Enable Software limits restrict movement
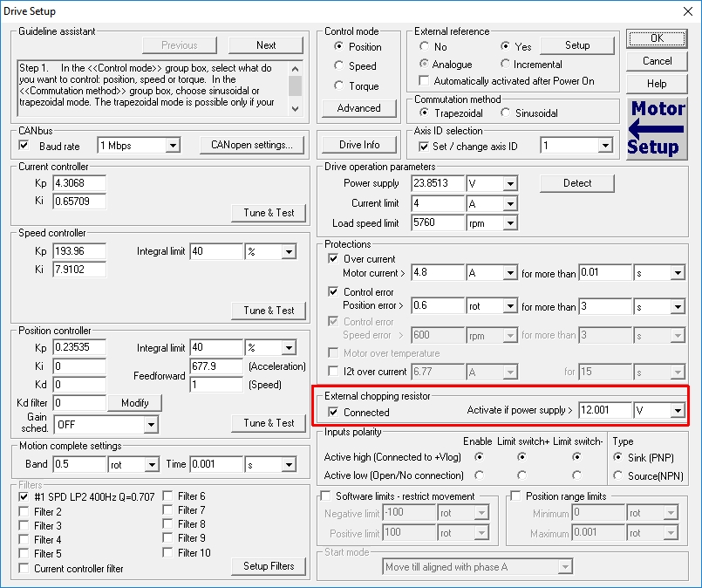702x588 pixels. coord(325,496)
